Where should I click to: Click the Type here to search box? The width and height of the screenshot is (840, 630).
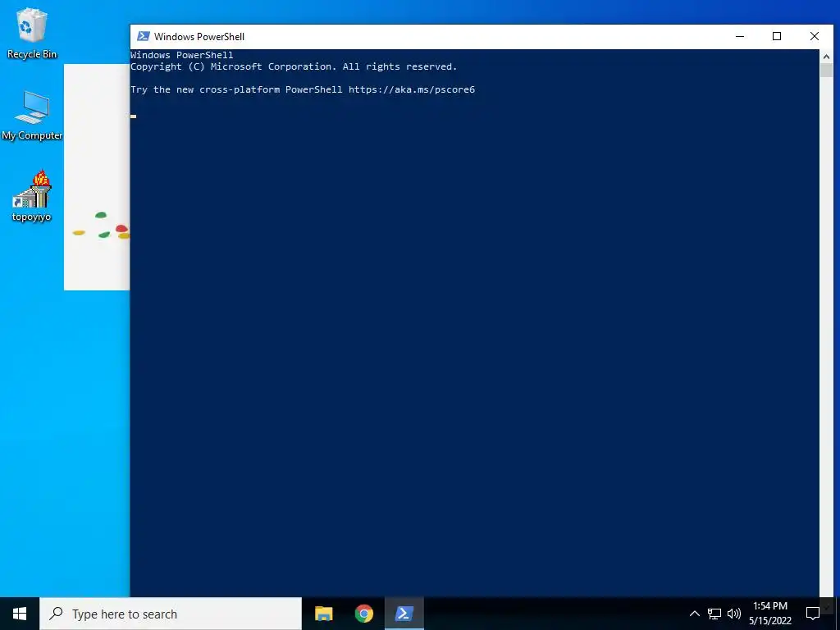coord(171,614)
